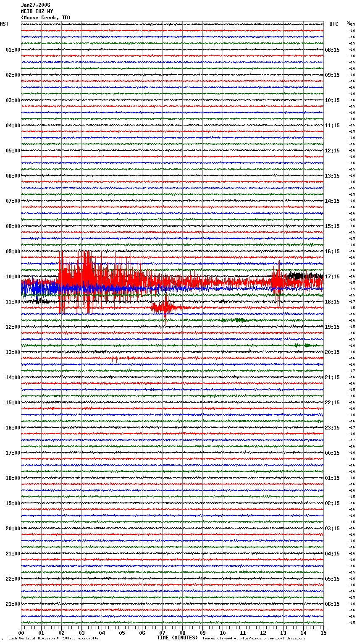The height and width of the screenshot is (644, 357).
Task: Click the 16:15 UTC time label
Action: click(x=332, y=251)
